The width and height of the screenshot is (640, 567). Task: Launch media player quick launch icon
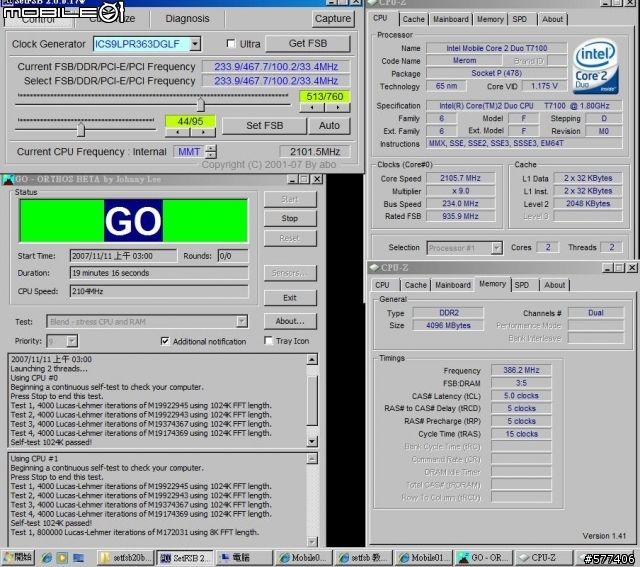[x=62, y=558]
